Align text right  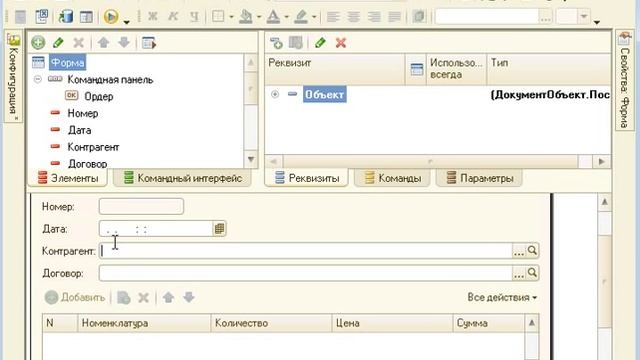pos(374,16)
